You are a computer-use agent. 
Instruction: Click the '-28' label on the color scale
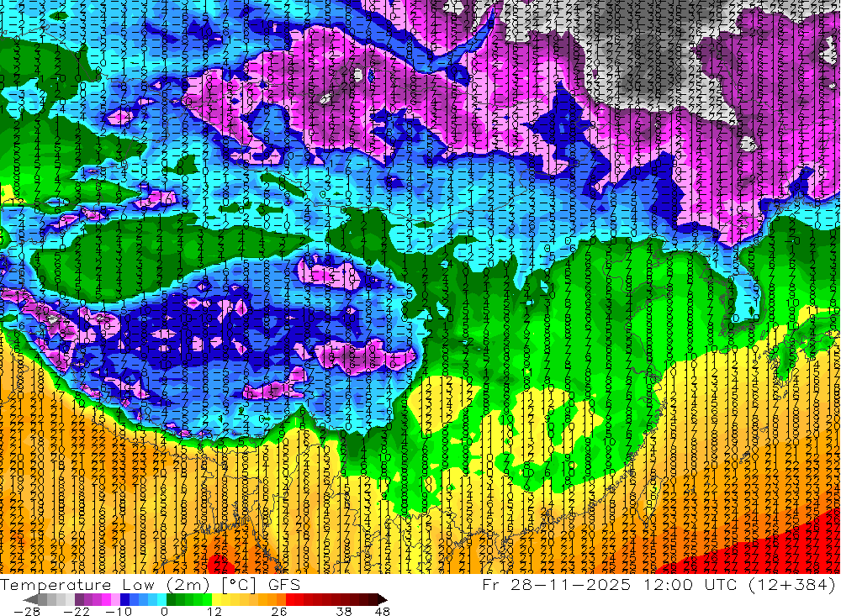pyautogui.click(x=26, y=611)
